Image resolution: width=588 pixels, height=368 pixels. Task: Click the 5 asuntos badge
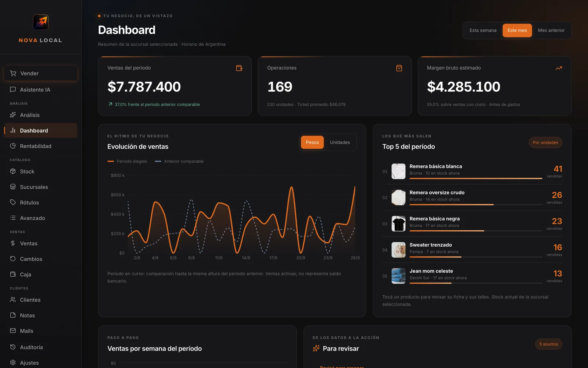coord(549,344)
